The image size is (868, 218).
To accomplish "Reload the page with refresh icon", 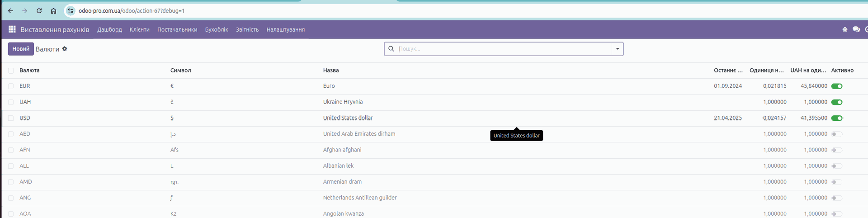I will [39, 11].
